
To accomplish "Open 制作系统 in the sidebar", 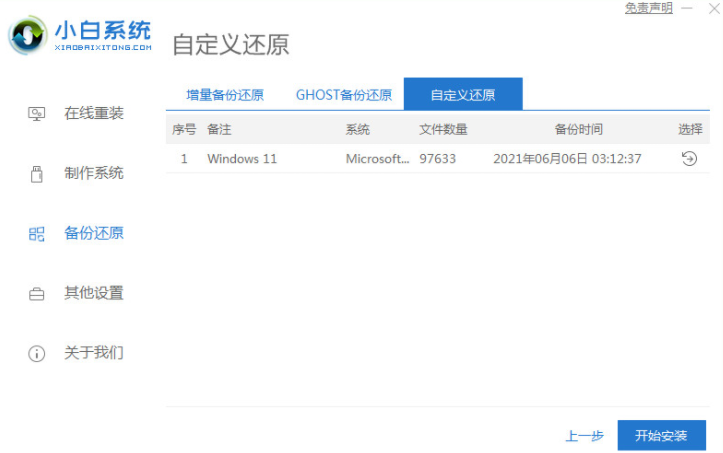I will 94,173.
